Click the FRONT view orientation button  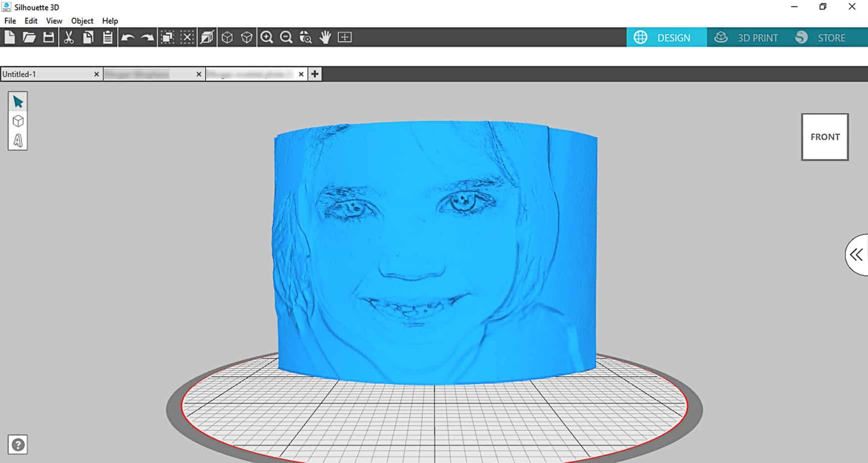tap(824, 136)
